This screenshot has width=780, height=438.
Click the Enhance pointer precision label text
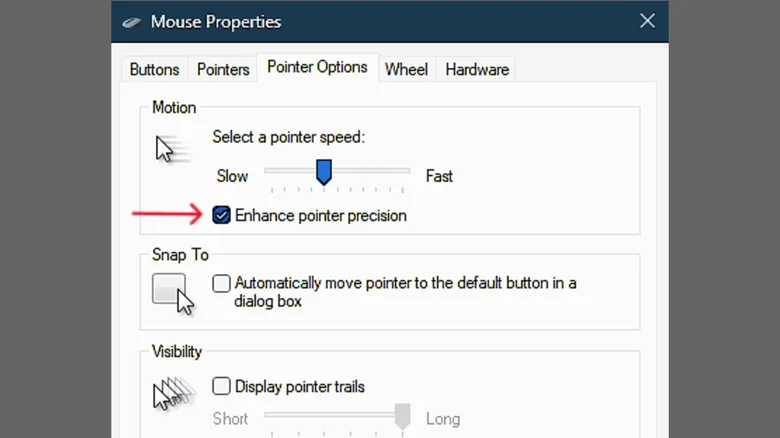click(321, 216)
